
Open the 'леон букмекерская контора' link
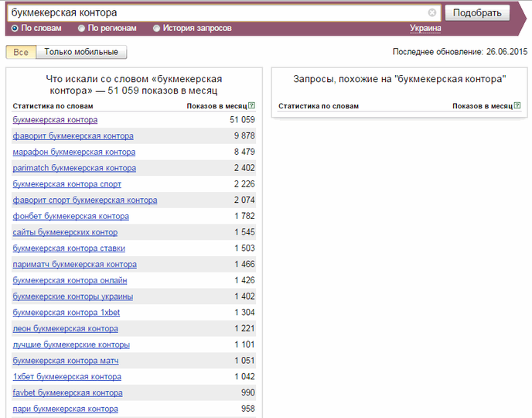(66, 329)
